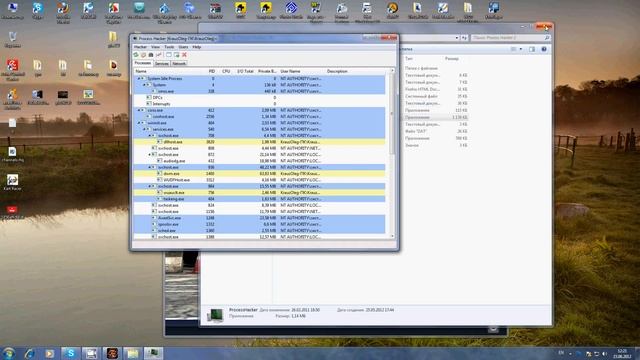Open Options via the gear toolbar icon
640x360 pixels.
143,55
